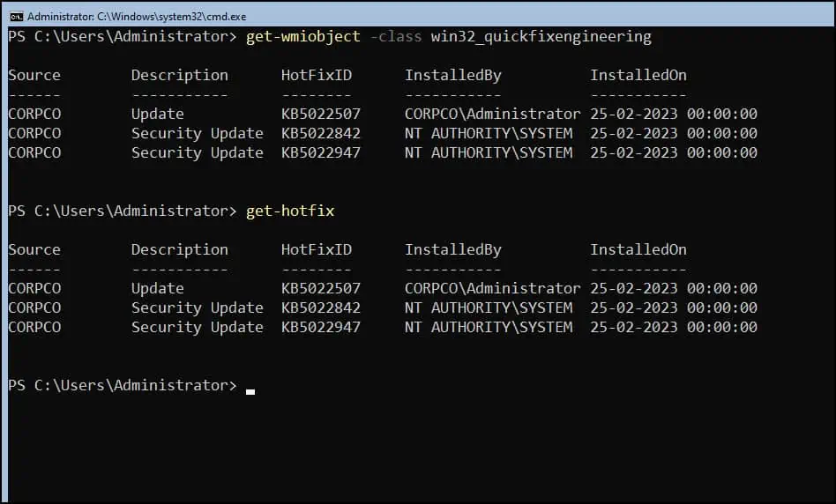The height and width of the screenshot is (504, 836).
Task: Click KB5022947 in the get-wmiobject output
Action: click(x=321, y=153)
